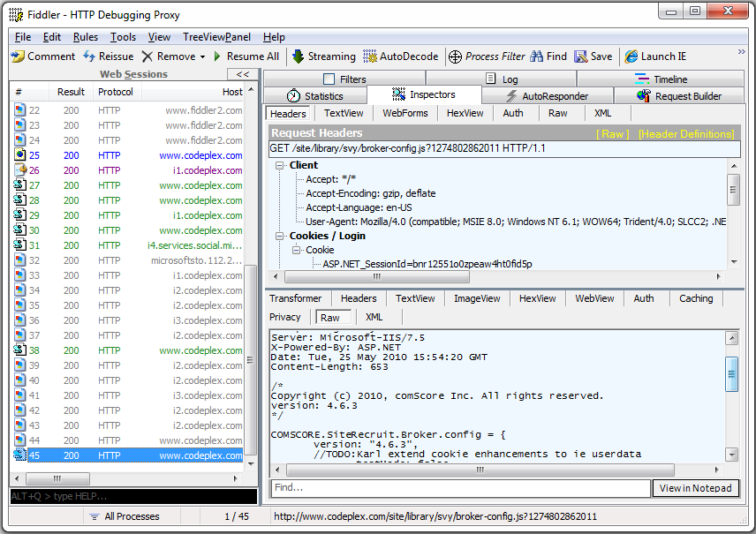Click session 38 script icon
The height and width of the screenshot is (534, 756).
pos(19,350)
